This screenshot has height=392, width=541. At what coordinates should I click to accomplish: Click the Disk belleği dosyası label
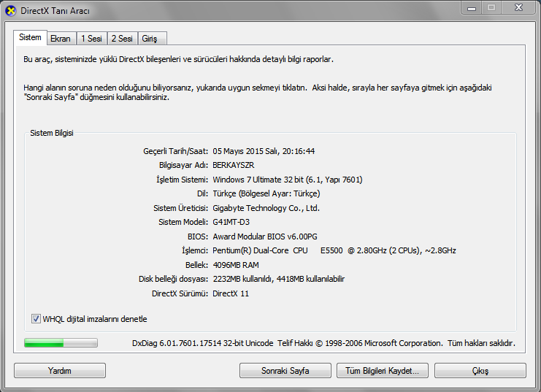tap(174, 279)
